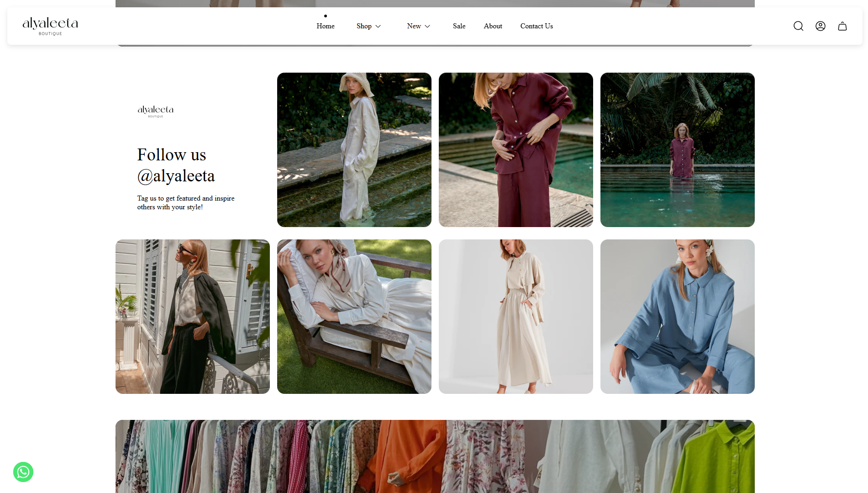Open the account profile icon
868x493 pixels.
pos(821,26)
